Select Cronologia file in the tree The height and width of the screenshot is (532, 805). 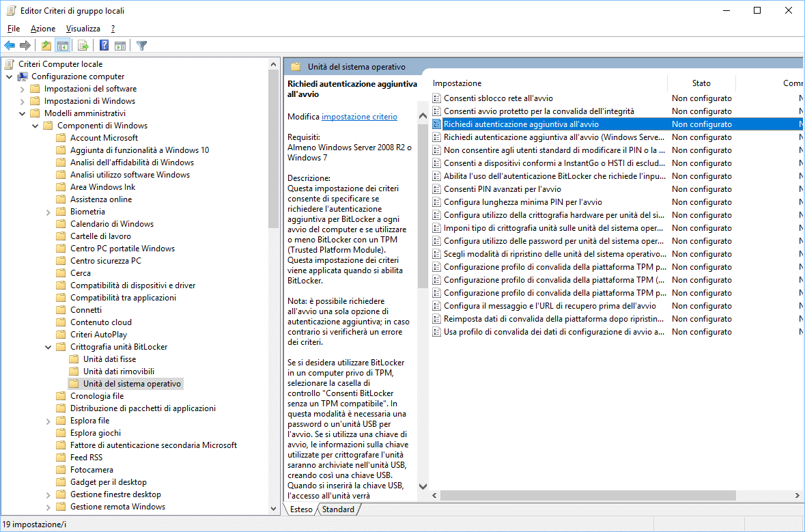(x=97, y=396)
